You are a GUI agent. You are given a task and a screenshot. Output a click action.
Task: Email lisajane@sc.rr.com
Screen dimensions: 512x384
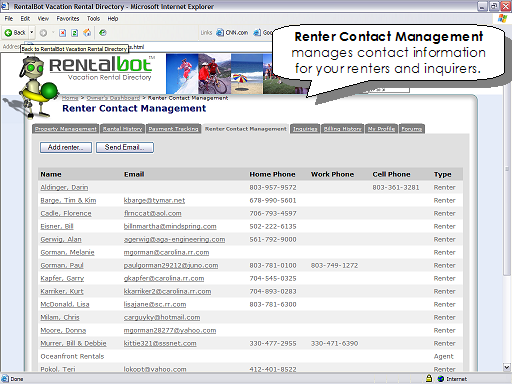(155, 304)
